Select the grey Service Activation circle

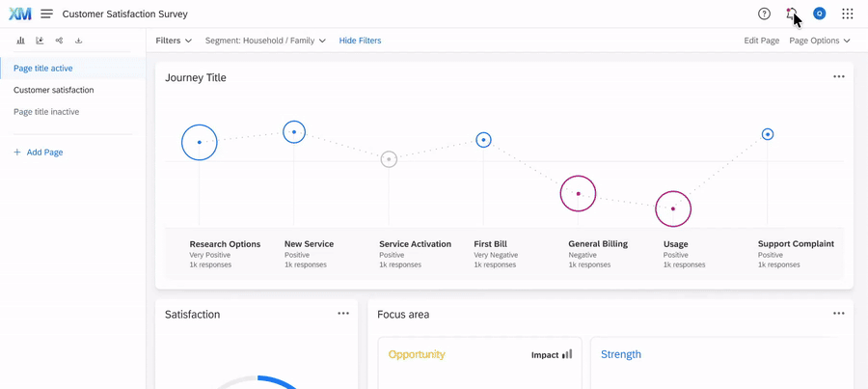point(389,159)
